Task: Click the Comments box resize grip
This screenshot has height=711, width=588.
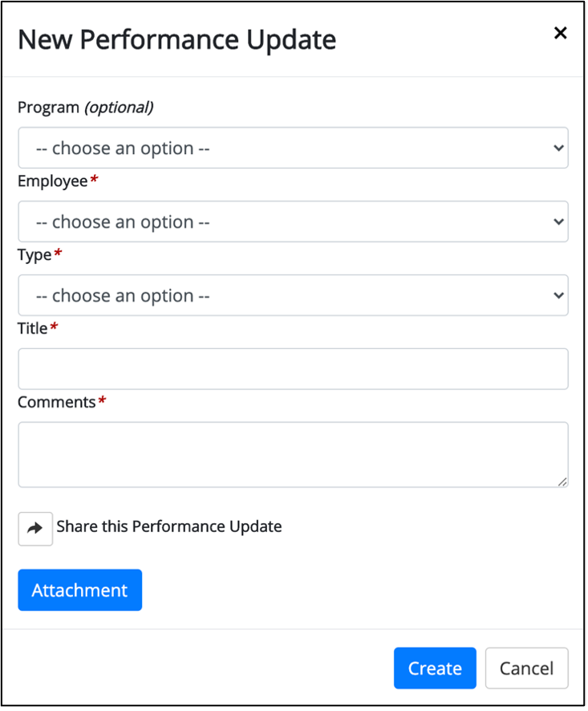Action: [562, 482]
